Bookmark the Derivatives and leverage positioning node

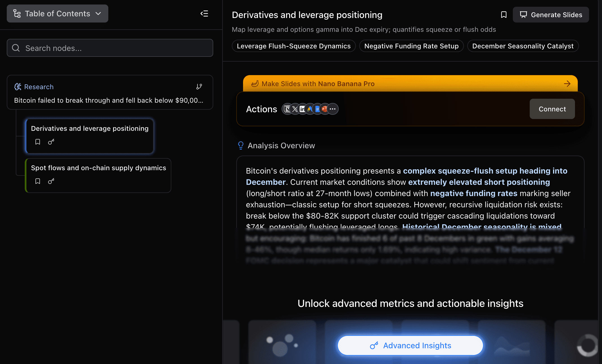pyautogui.click(x=38, y=142)
